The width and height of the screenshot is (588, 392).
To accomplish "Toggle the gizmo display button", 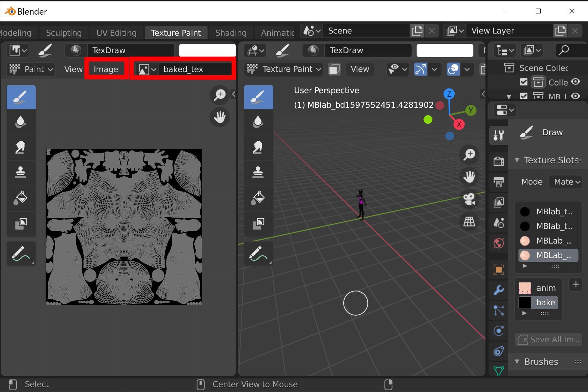I will 421,69.
